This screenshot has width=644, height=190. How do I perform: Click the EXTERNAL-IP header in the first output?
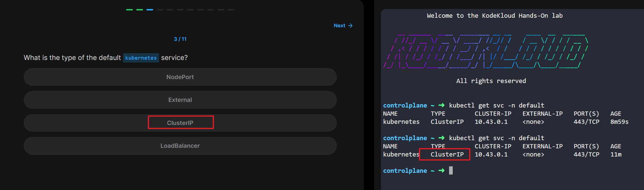542,114
